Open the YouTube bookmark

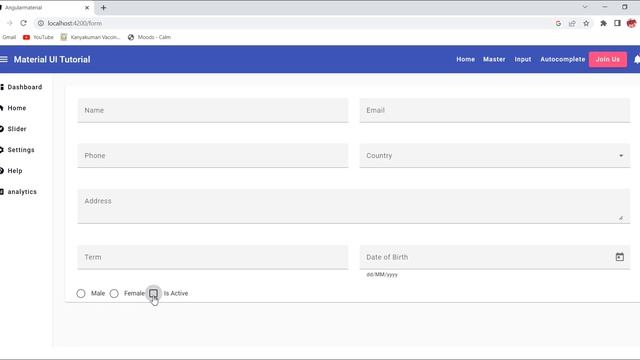pos(38,37)
